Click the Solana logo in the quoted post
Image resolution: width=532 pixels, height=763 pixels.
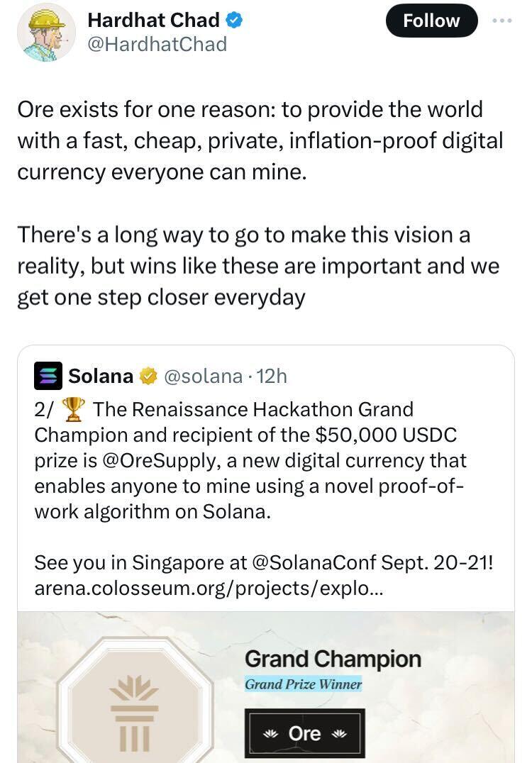pos(48,376)
